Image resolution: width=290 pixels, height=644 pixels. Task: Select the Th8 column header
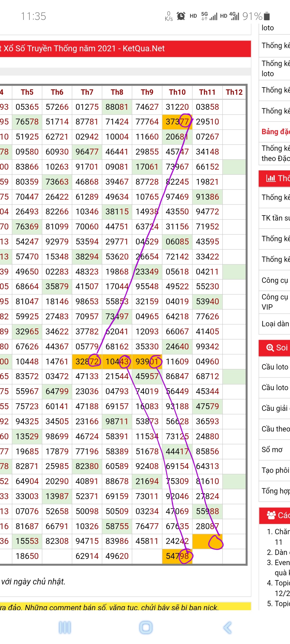pos(117,92)
